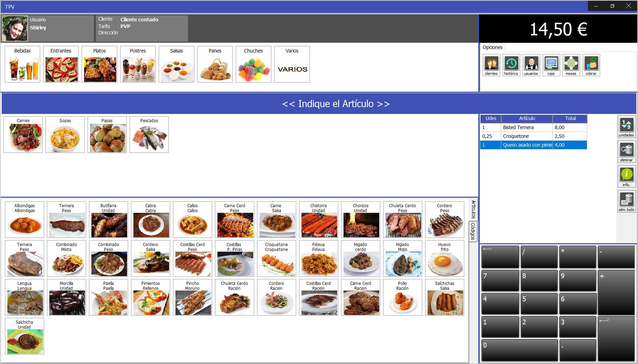638x364 pixels.
Task: Open the clientes option
Action: click(491, 65)
